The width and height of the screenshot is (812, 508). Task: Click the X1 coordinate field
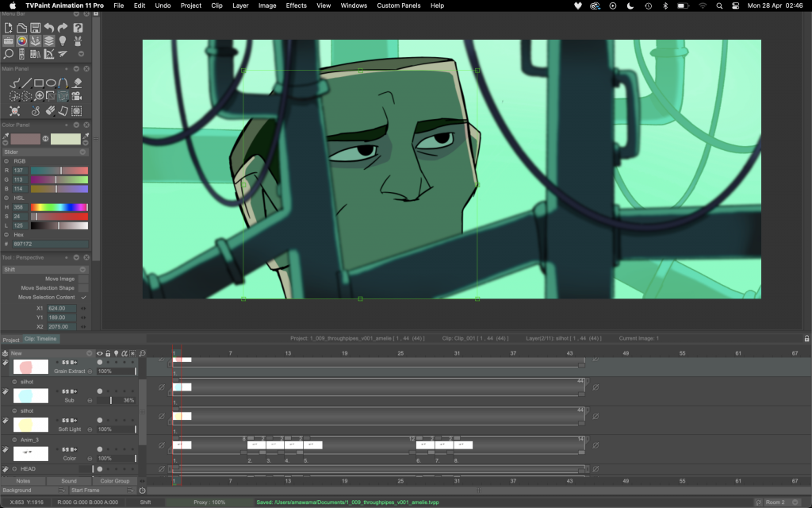coord(62,309)
